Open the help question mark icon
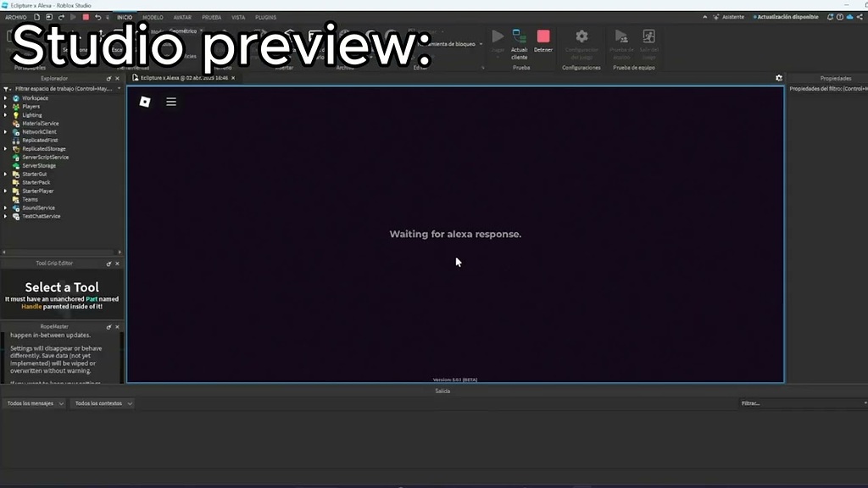Image resolution: width=868 pixels, height=488 pixels. point(840,17)
